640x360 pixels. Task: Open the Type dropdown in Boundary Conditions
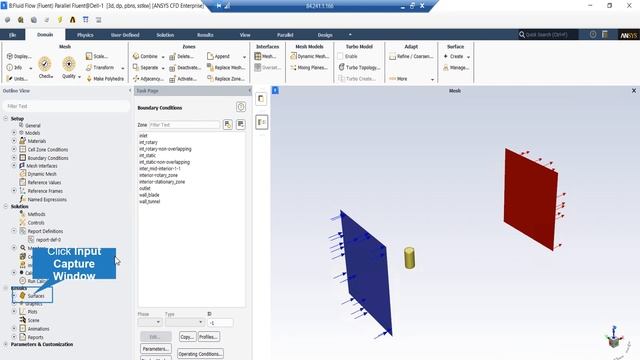[184, 322]
